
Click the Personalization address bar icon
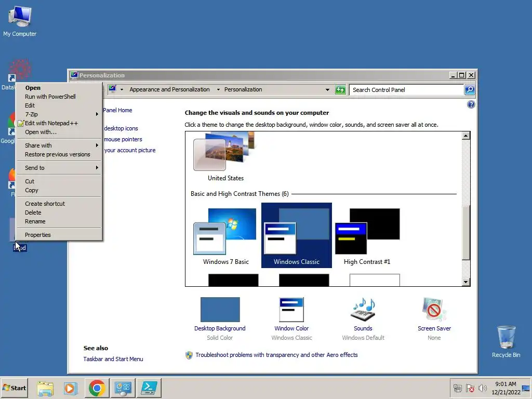coord(112,89)
